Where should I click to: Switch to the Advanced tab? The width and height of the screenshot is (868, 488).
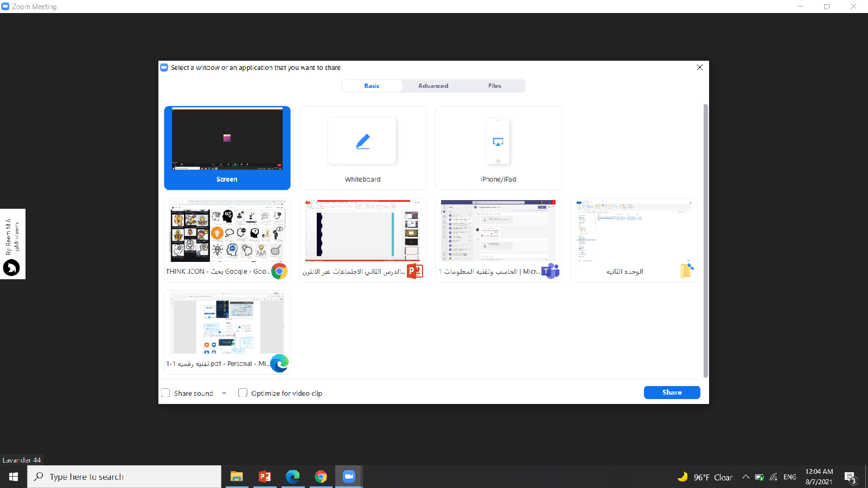point(433,86)
